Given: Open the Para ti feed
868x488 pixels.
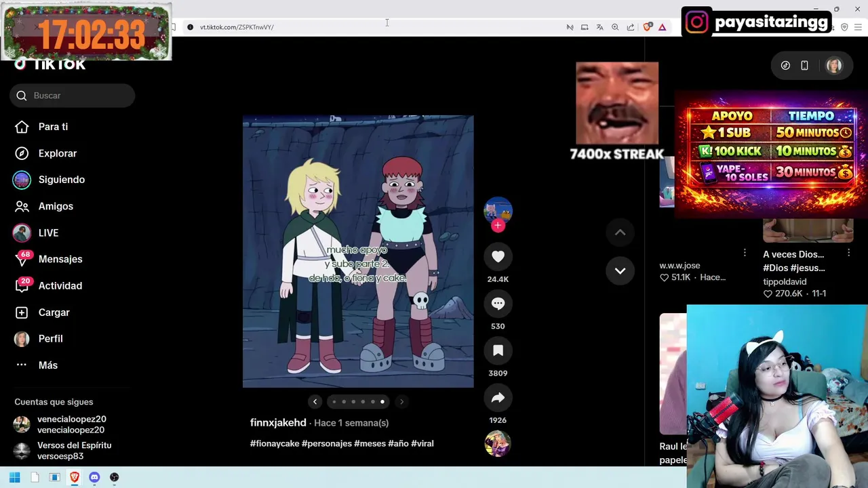Looking at the screenshot, I should [53, 127].
